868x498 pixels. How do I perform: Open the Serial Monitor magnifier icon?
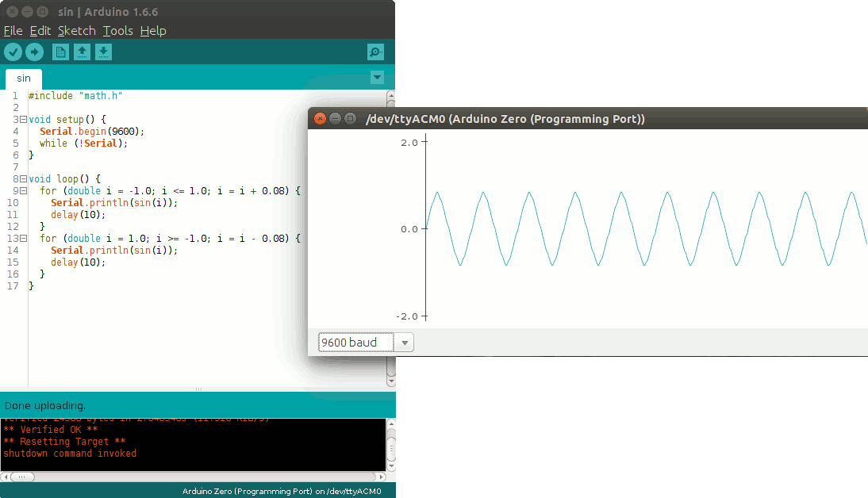(x=375, y=52)
